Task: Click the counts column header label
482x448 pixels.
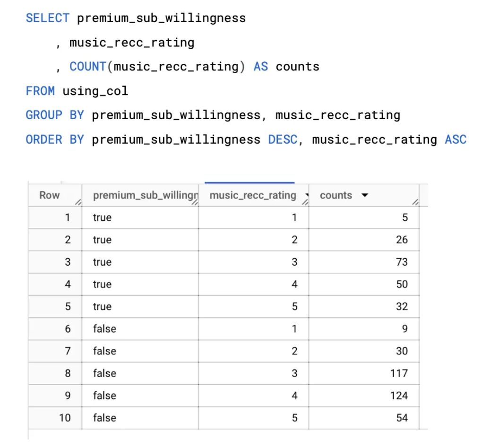Action: coord(336,196)
